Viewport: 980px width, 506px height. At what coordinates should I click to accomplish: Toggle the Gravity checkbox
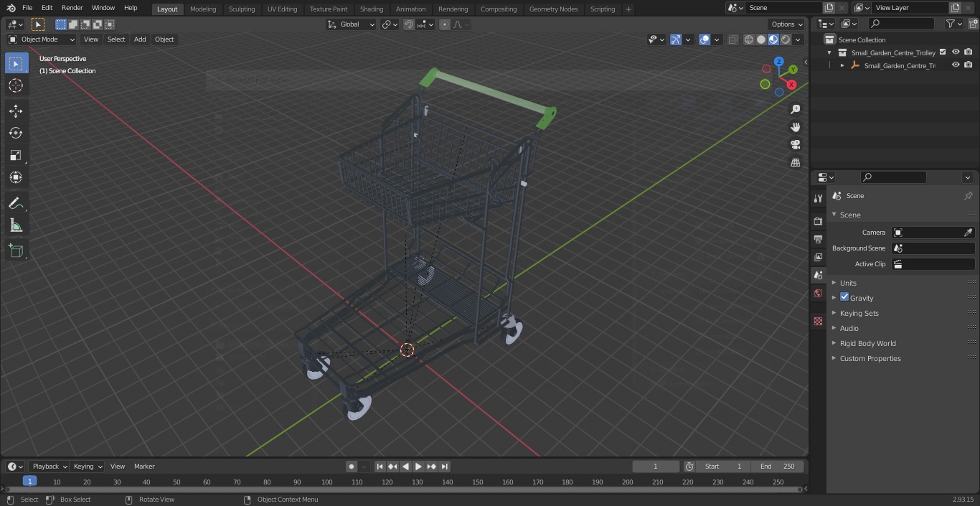click(844, 297)
